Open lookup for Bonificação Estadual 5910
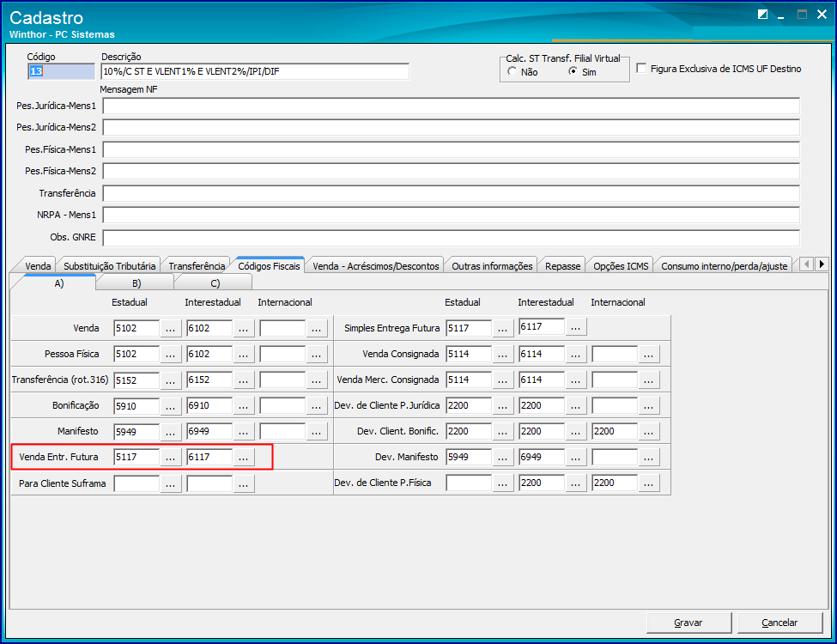 (x=170, y=406)
